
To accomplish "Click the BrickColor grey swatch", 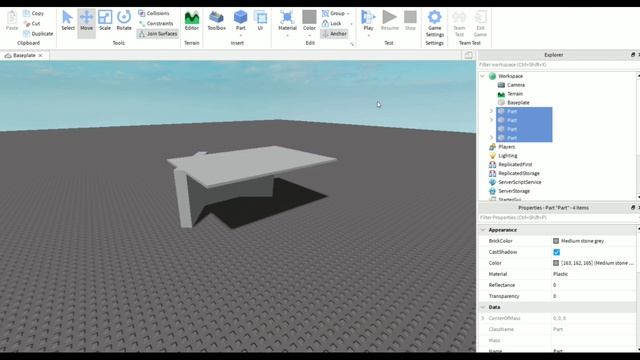I will click(x=556, y=241).
